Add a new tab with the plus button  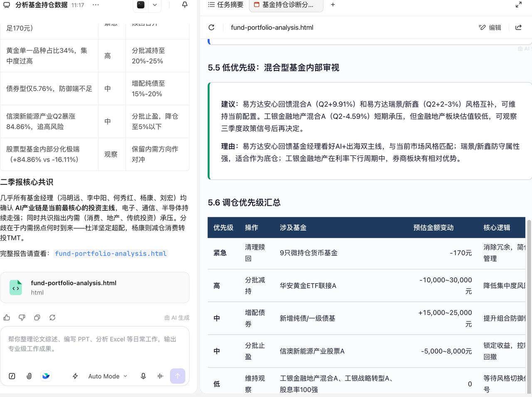tap(333, 5)
